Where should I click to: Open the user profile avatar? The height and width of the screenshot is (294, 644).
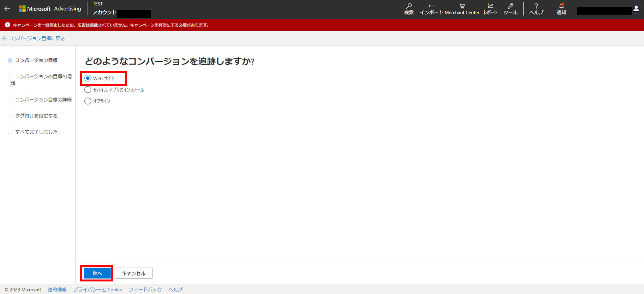tap(636, 9)
